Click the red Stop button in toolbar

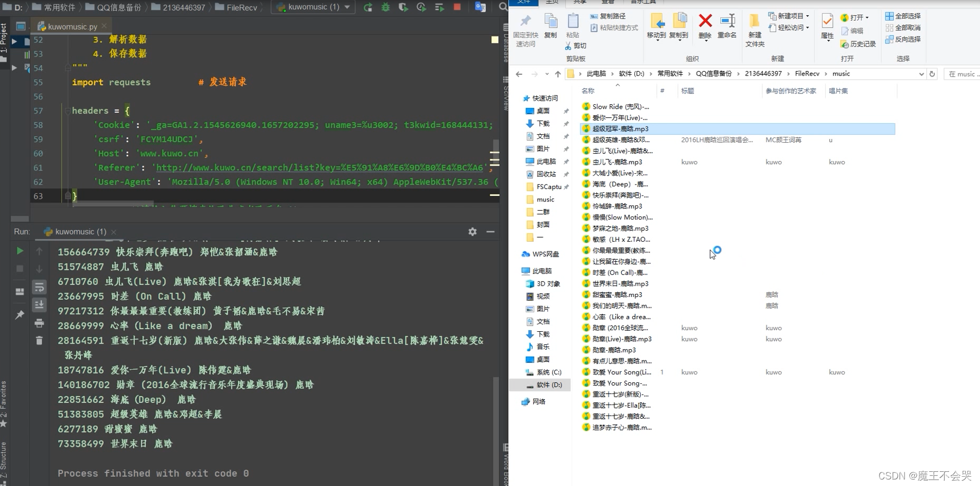pos(457,7)
